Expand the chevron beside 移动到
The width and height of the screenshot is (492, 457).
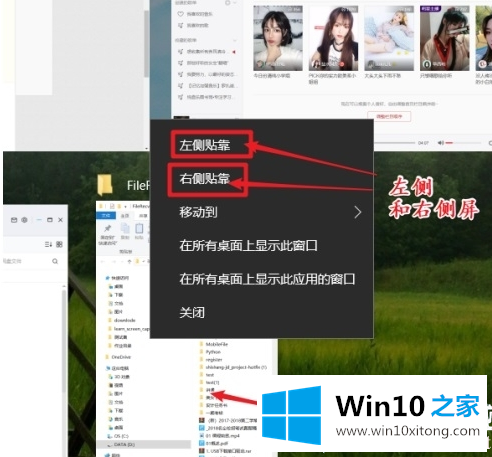[x=358, y=212]
